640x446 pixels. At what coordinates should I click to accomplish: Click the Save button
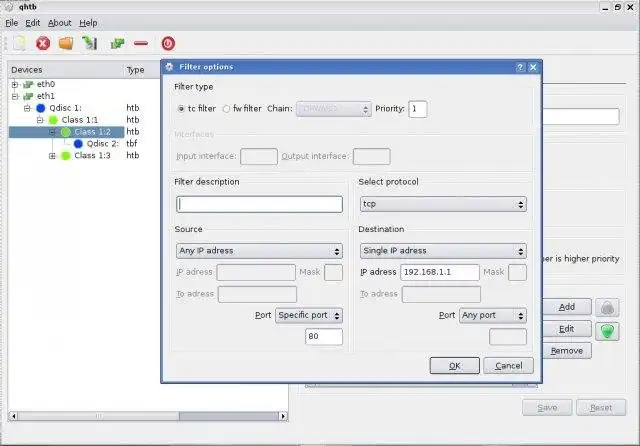tap(547, 407)
